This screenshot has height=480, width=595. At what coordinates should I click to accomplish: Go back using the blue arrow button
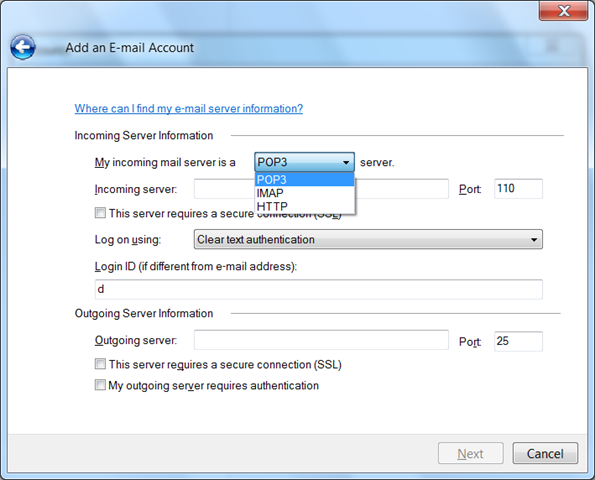click(23, 47)
